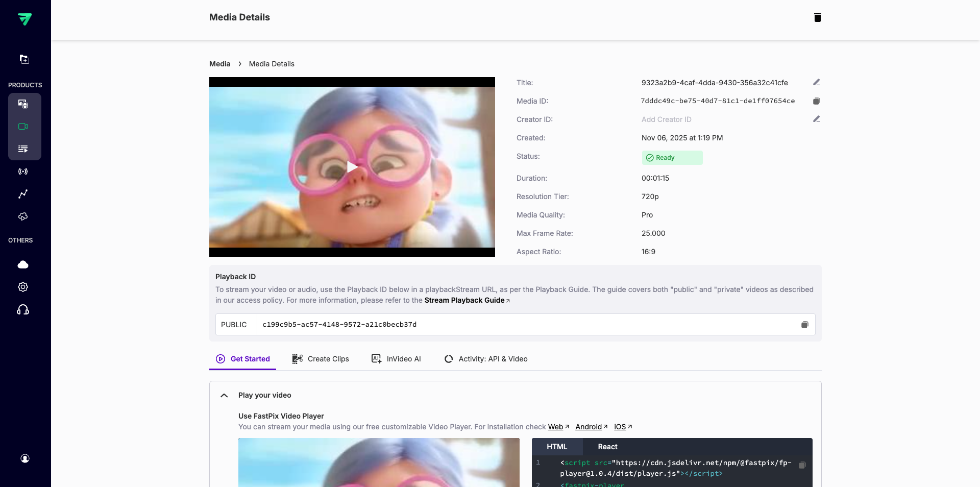The image size is (980, 487).
Task: Copy the Media ID with its copy icon
Action: (816, 101)
